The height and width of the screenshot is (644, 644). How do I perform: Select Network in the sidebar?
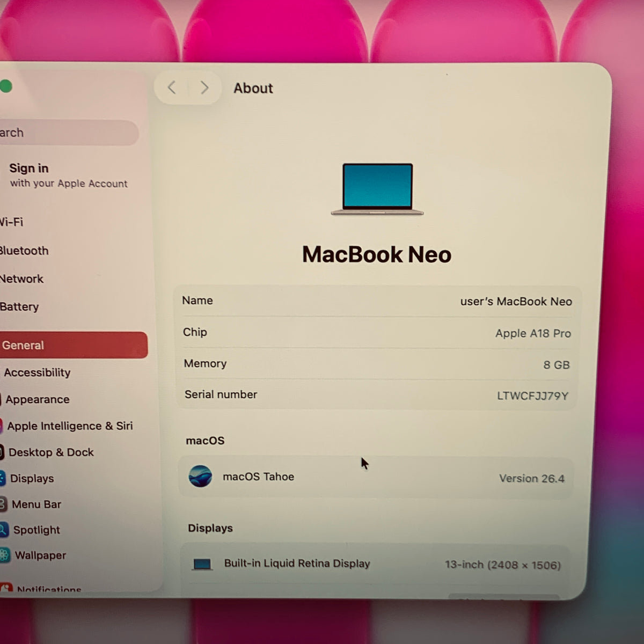21,279
